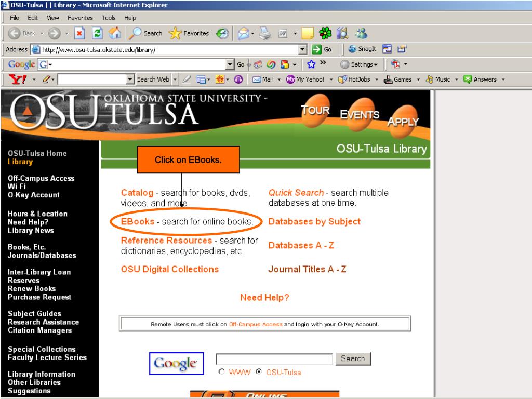Screen dimensions: 532x399
Task: Open the Quick Search link
Action: coord(296,193)
